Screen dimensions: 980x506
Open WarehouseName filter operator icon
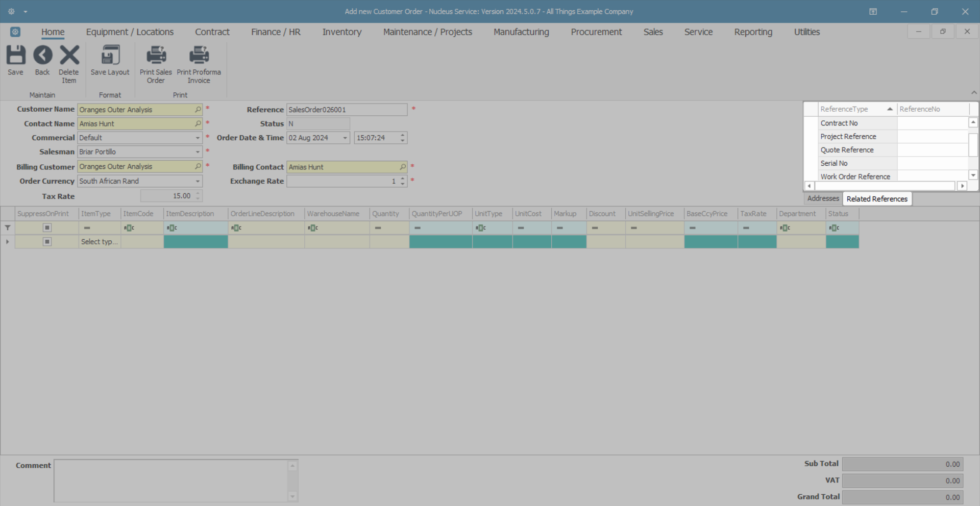coord(313,228)
